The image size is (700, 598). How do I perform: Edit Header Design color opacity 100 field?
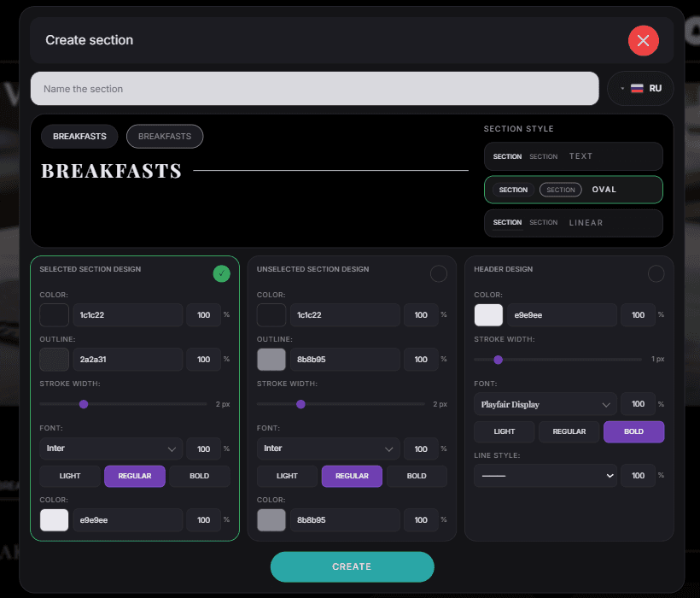click(x=638, y=315)
